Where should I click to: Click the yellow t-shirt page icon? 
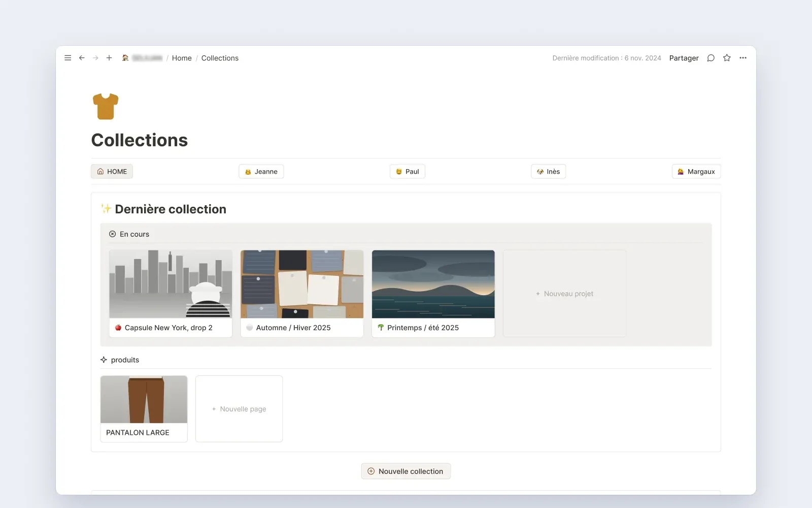[x=106, y=106]
